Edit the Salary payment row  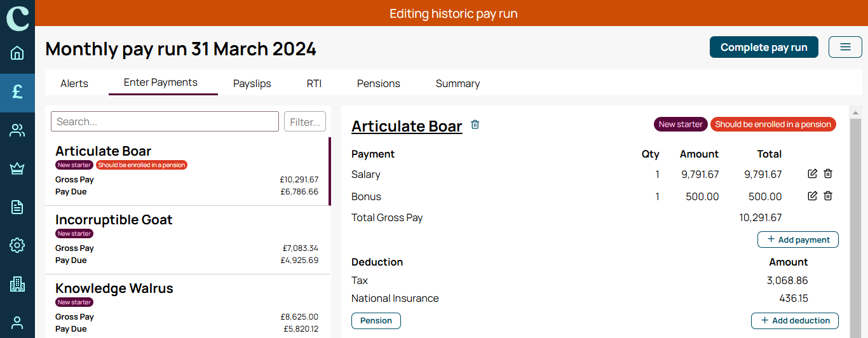pos(812,174)
